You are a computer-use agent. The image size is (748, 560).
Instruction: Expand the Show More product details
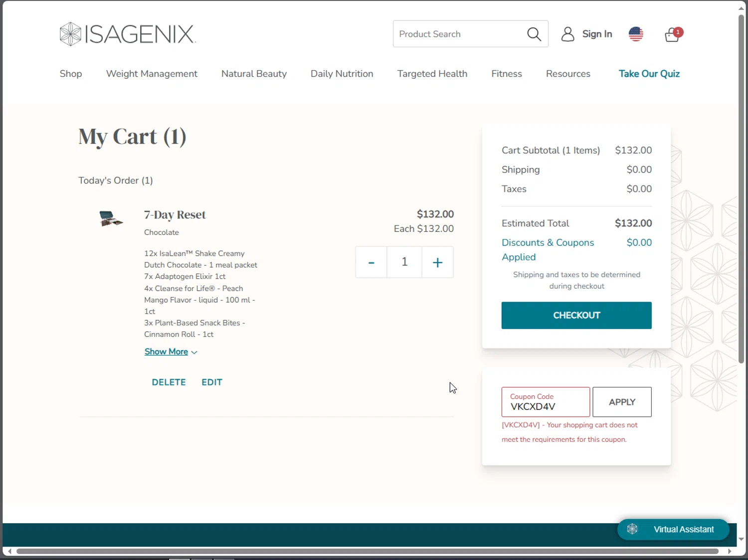tap(171, 352)
